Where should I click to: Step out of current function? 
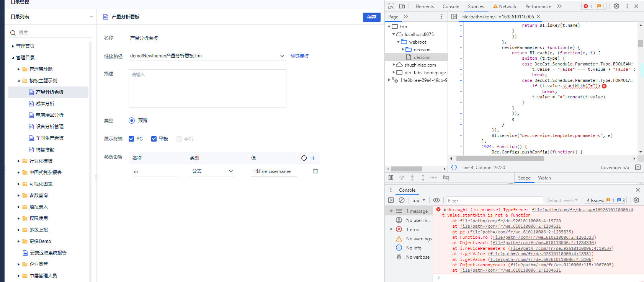(423, 178)
